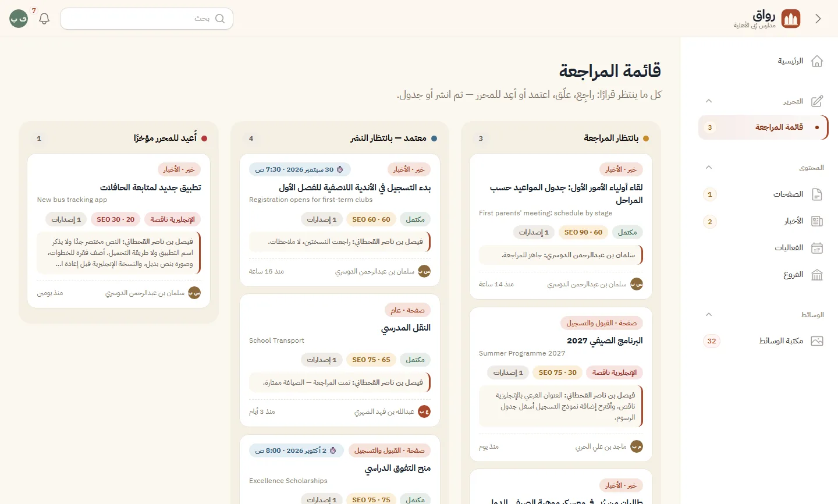The image size is (838, 504).
Task: Collapse the الوسائط sidebar section
Action: (x=709, y=315)
